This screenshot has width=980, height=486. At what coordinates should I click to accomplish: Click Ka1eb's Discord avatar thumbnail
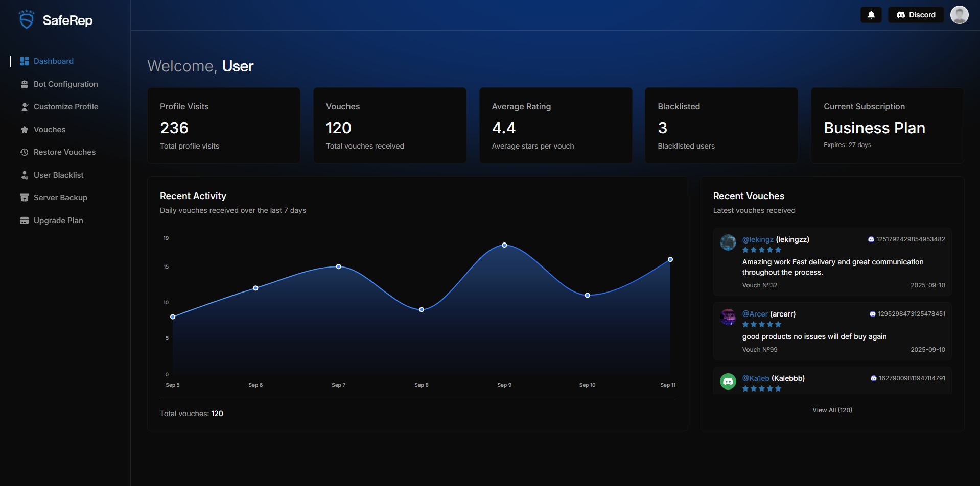(x=728, y=381)
